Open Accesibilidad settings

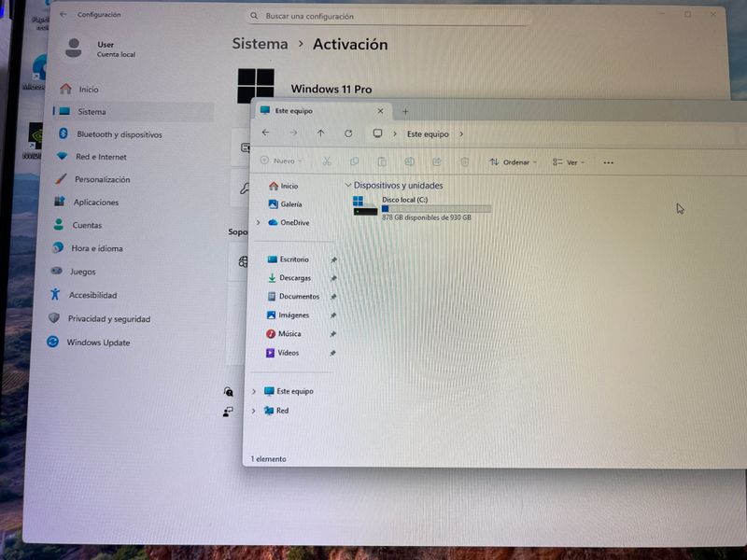(x=83, y=295)
